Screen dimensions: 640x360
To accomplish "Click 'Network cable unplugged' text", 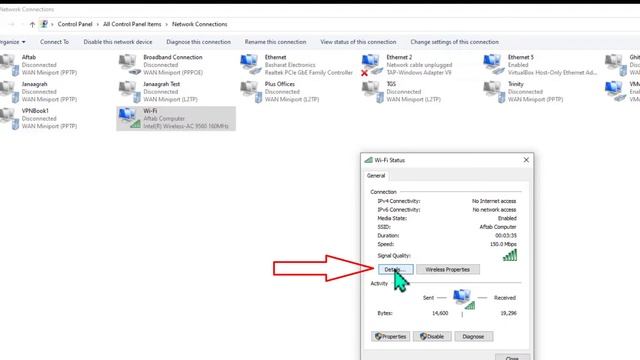I will tap(419, 65).
